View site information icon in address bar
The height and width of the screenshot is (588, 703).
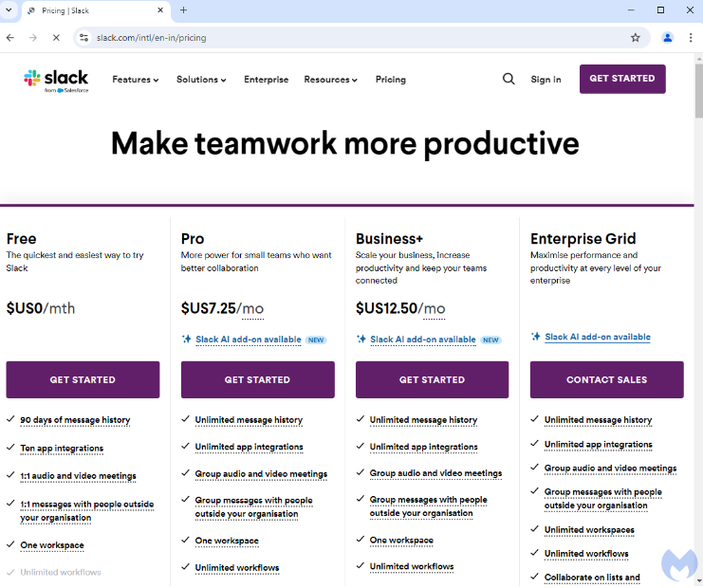(83, 38)
